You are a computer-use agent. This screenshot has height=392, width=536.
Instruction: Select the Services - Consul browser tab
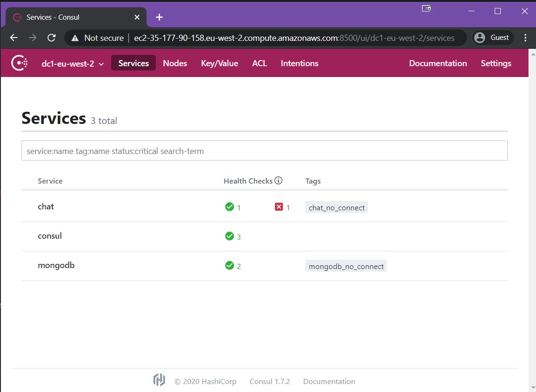click(76, 17)
